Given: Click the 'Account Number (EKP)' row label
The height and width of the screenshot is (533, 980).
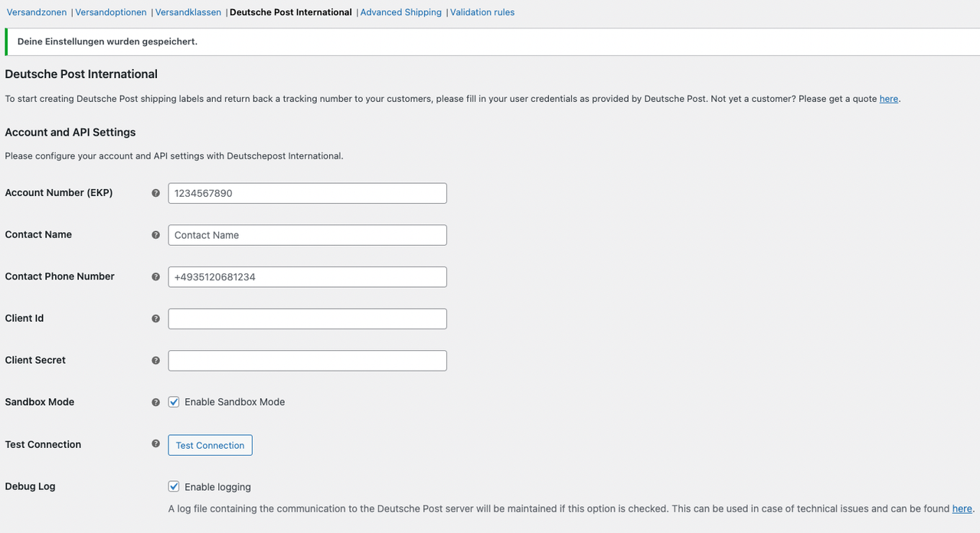Looking at the screenshot, I should (59, 193).
